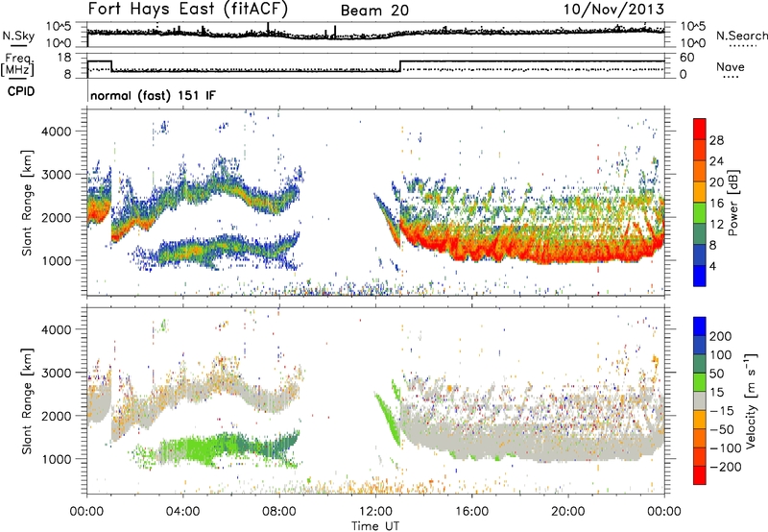This screenshot has height=532, width=768.
Task: Click the '20:00' time axis tick label
Action: coord(567,512)
